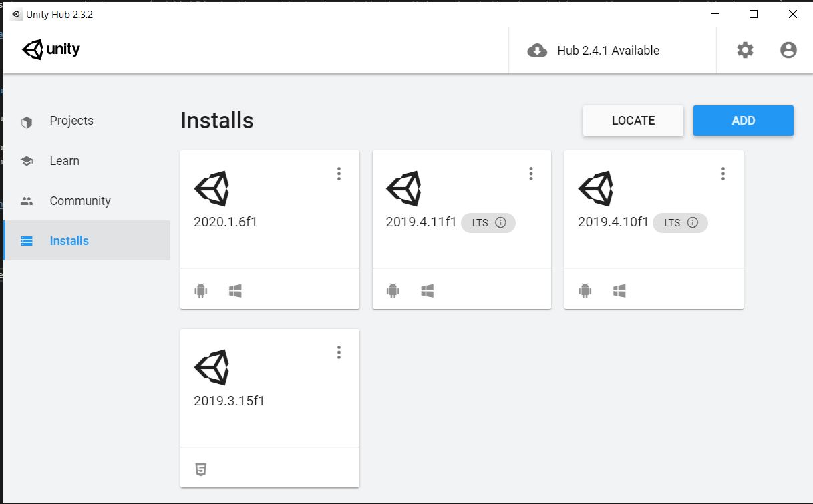Image resolution: width=813 pixels, height=504 pixels.
Task: Click the LOCATE button
Action: click(x=633, y=121)
